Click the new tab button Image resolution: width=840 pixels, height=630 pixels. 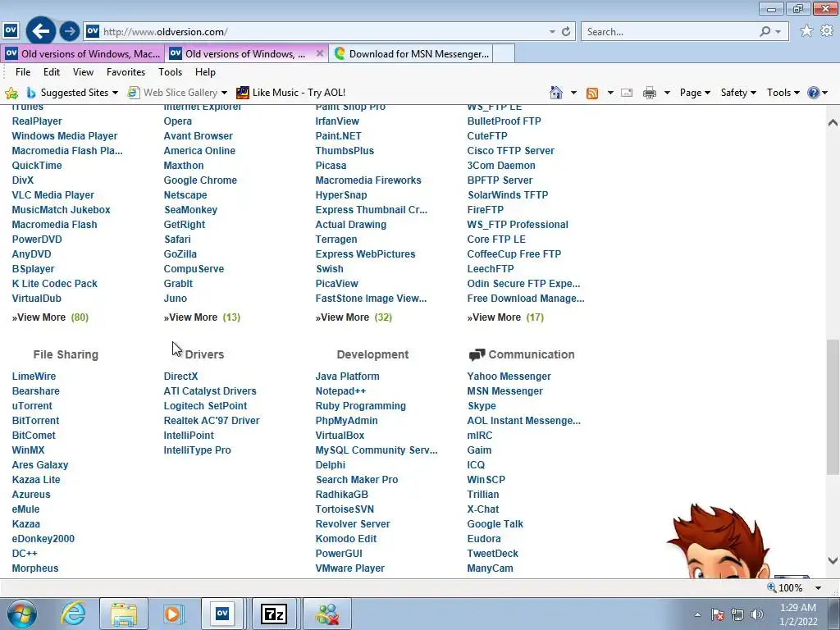(x=504, y=53)
